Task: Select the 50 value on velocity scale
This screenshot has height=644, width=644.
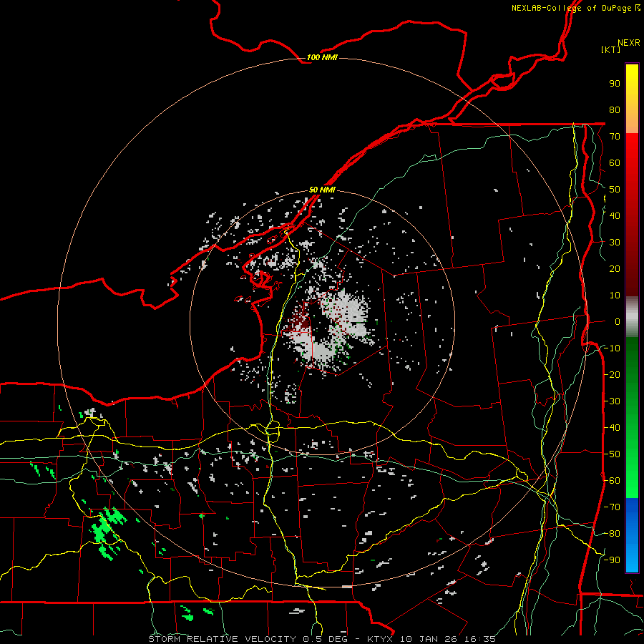Action: click(x=615, y=190)
